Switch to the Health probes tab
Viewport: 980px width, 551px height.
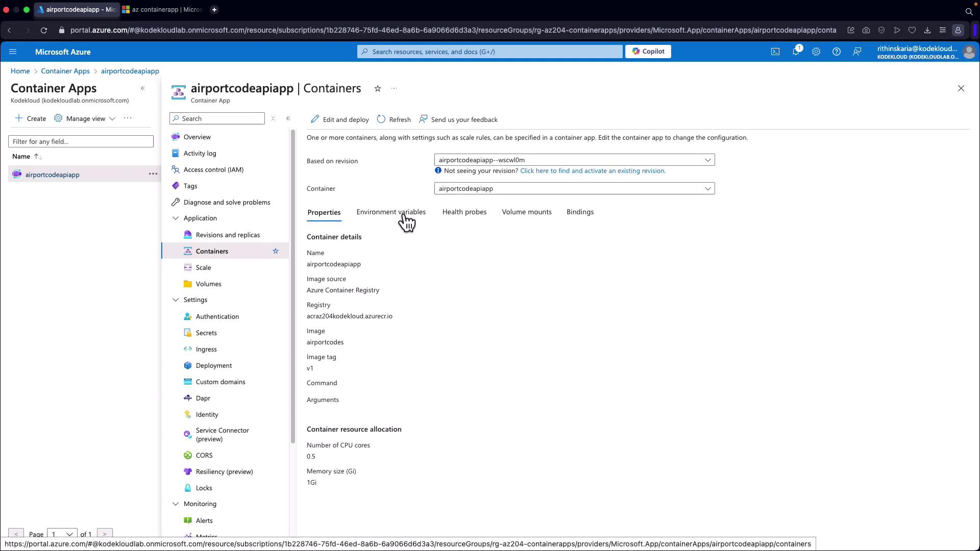click(x=464, y=212)
